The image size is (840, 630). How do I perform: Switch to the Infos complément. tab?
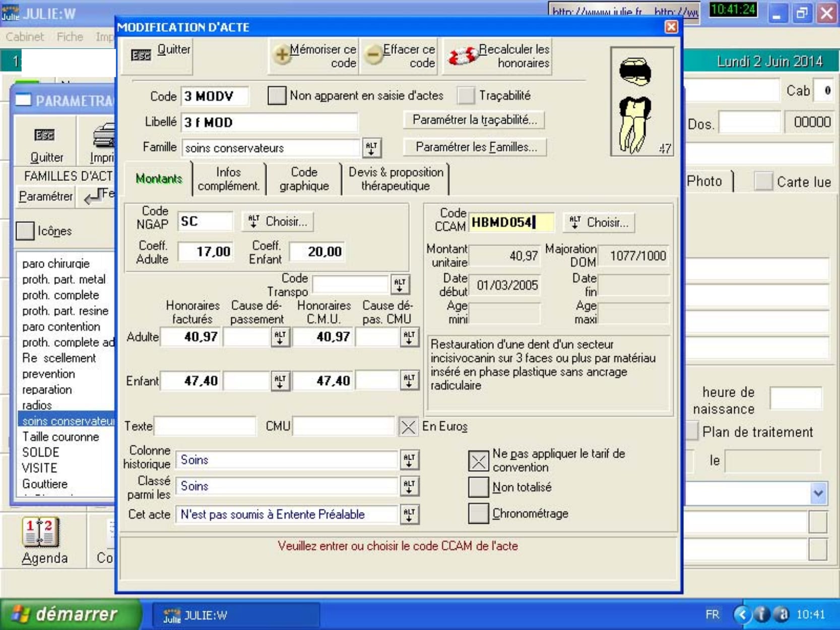pyautogui.click(x=228, y=179)
